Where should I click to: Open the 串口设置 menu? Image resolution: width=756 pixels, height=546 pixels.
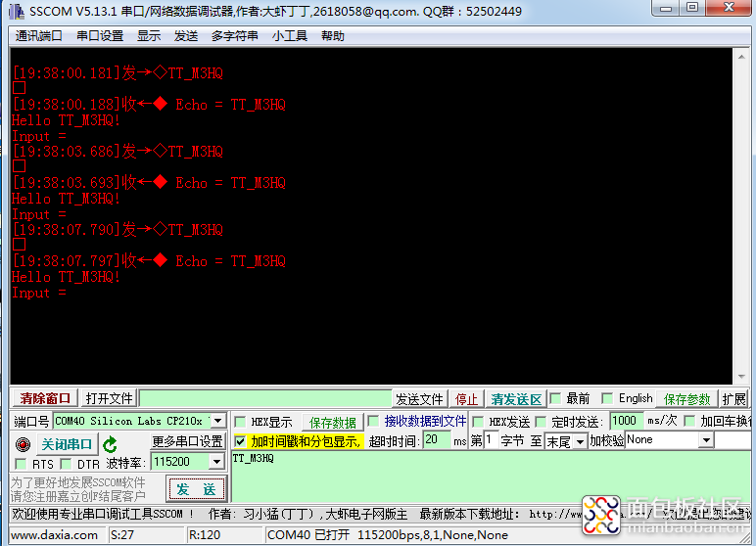(100, 36)
